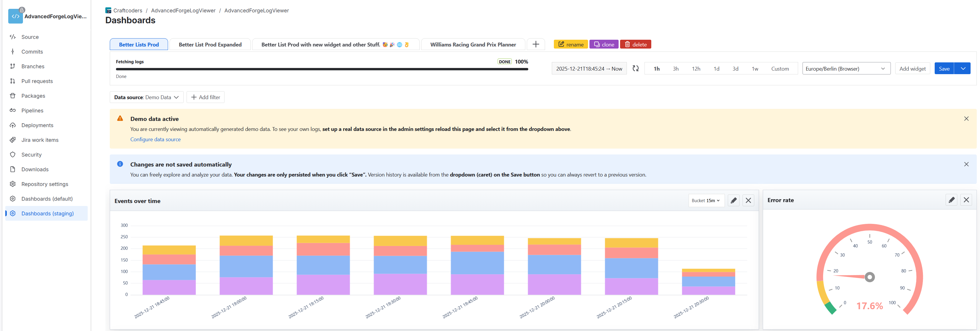Screen dimensions: 980x331
Task: Open Save button version caret
Action: 963,69
